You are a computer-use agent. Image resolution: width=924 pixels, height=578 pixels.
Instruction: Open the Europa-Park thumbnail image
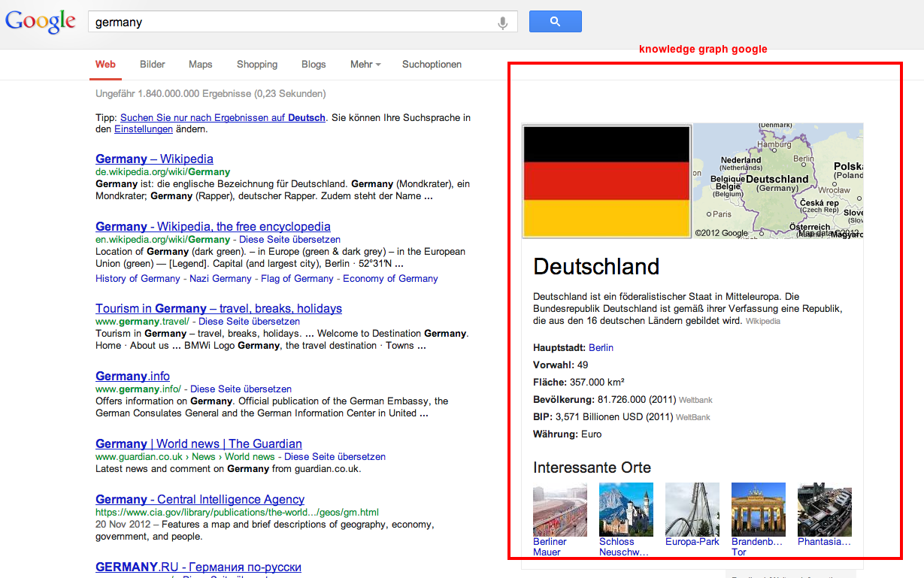(692, 510)
